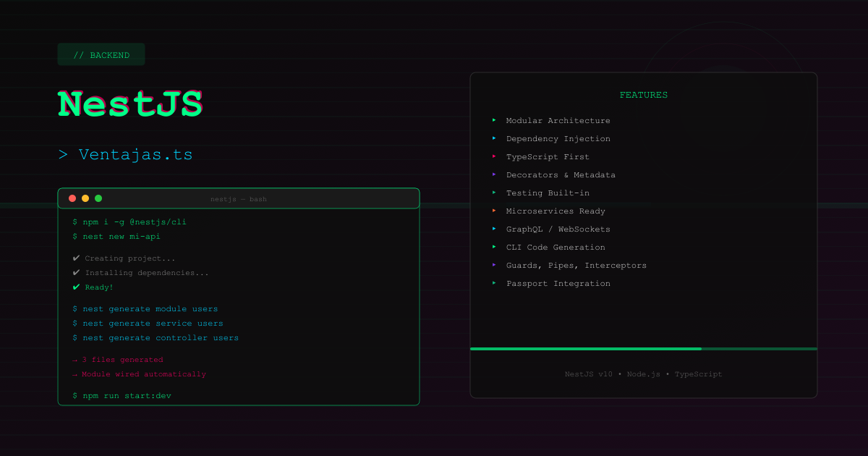This screenshot has width=868, height=456.
Task: Click the > Ventajas.ts subtitle
Action: [126, 154]
